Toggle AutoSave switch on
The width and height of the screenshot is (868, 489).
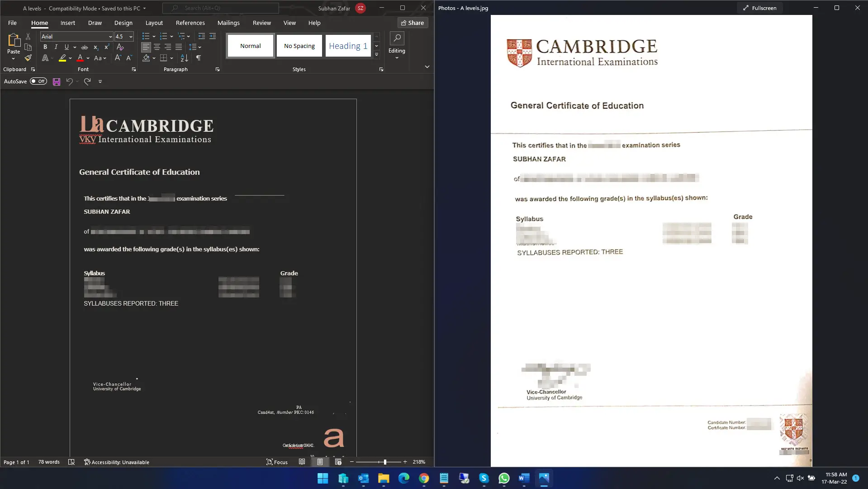tap(38, 81)
